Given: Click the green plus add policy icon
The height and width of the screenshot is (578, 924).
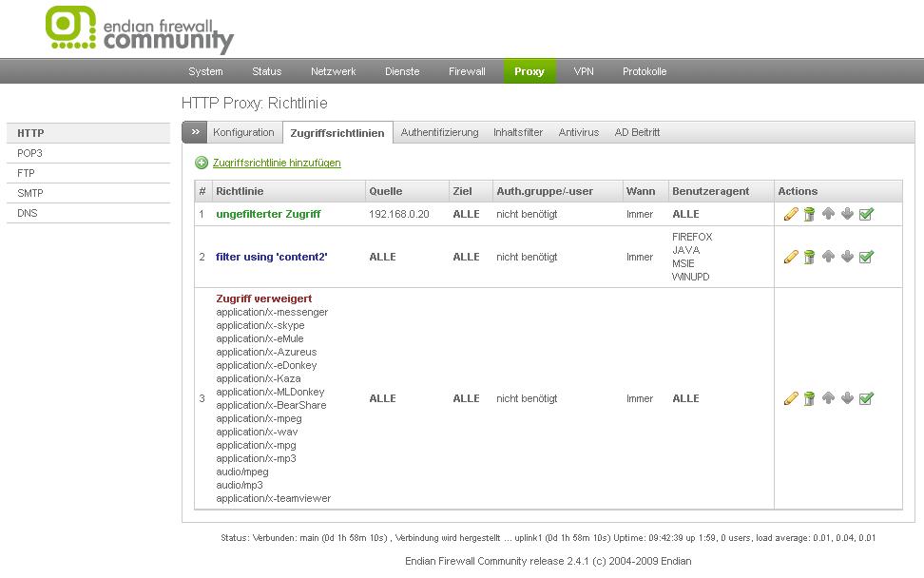Looking at the screenshot, I should click(x=202, y=163).
